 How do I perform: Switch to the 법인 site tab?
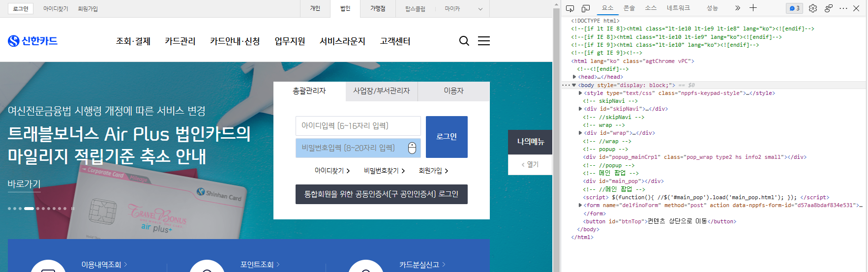[345, 8]
